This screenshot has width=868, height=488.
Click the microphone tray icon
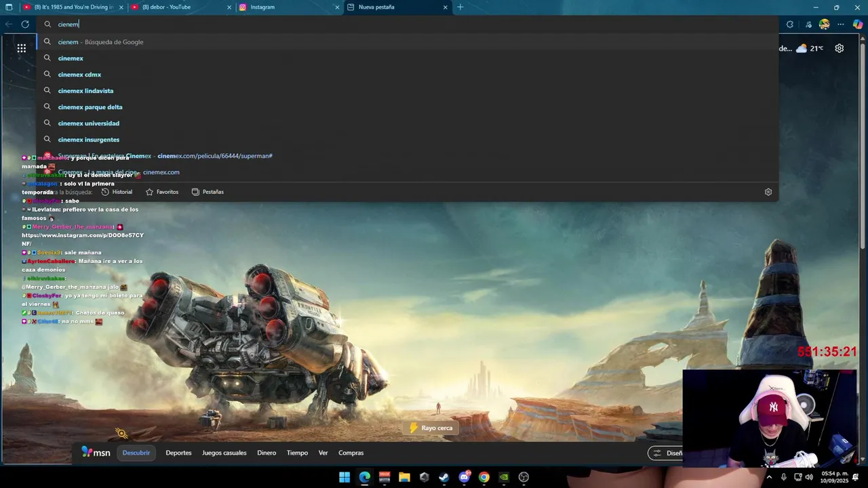[x=784, y=477]
